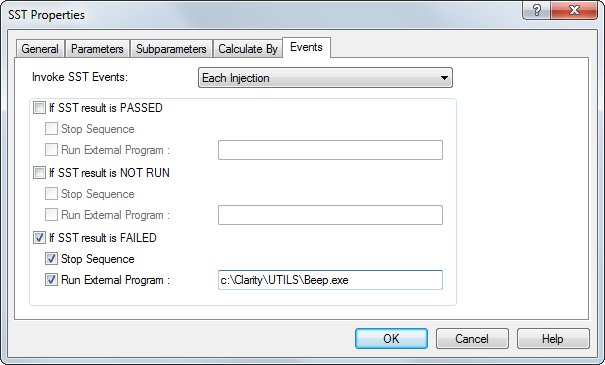This screenshot has height=365, width=605.
Task: Uncheck Run External Program under FAILED result
Action: click(x=51, y=280)
